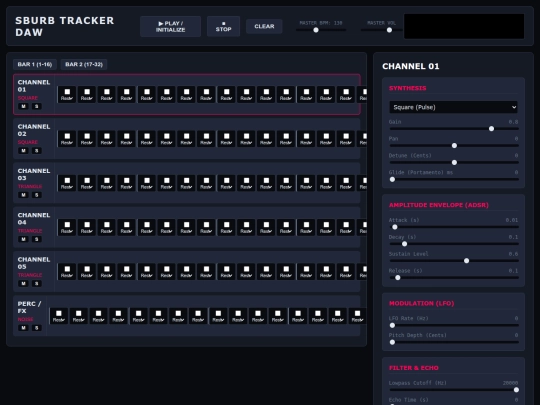Solo Channel 01 with its S button
540x405 pixels.
[37, 106]
